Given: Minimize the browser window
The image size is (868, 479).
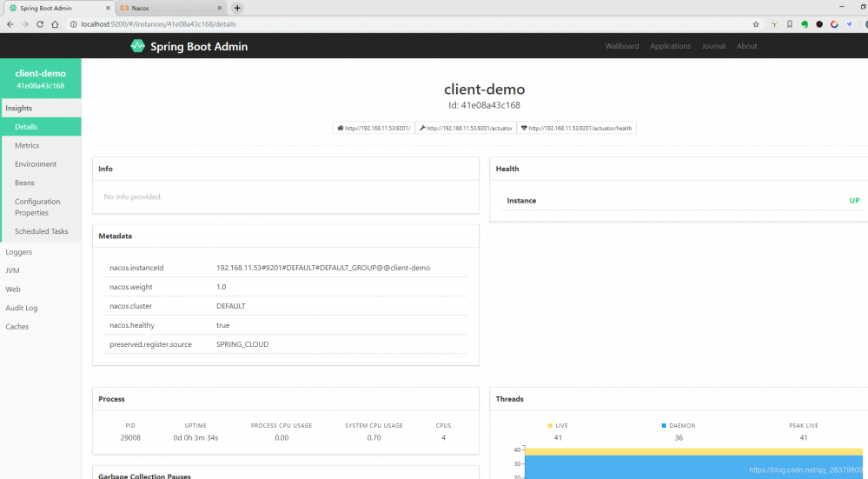Looking at the screenshot, I should (841, 7).
